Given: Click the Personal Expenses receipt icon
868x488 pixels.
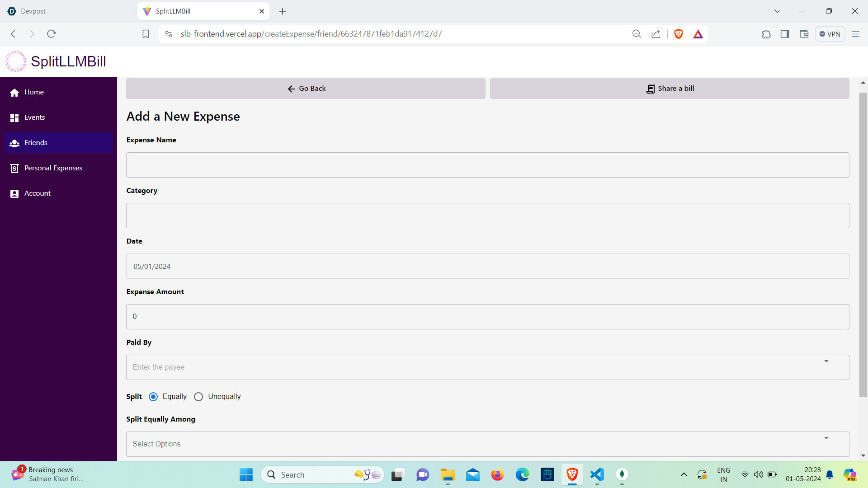Looking at the screenshot, I should tap(14, 168).
